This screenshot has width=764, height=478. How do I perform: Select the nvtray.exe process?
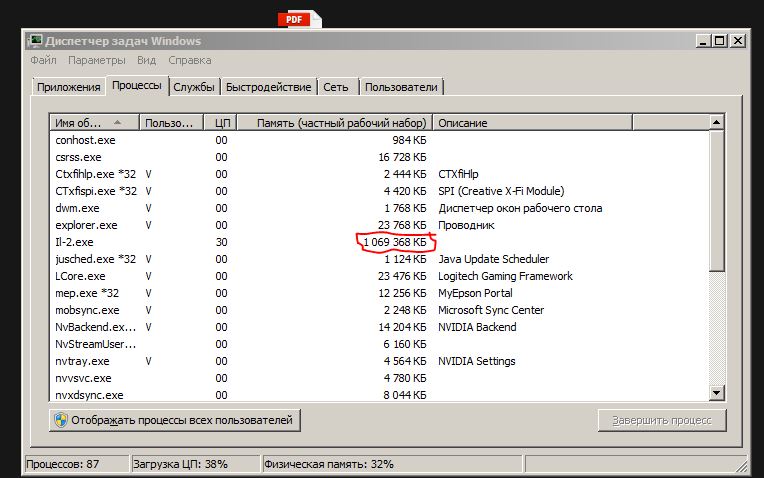tap(380, 362)
